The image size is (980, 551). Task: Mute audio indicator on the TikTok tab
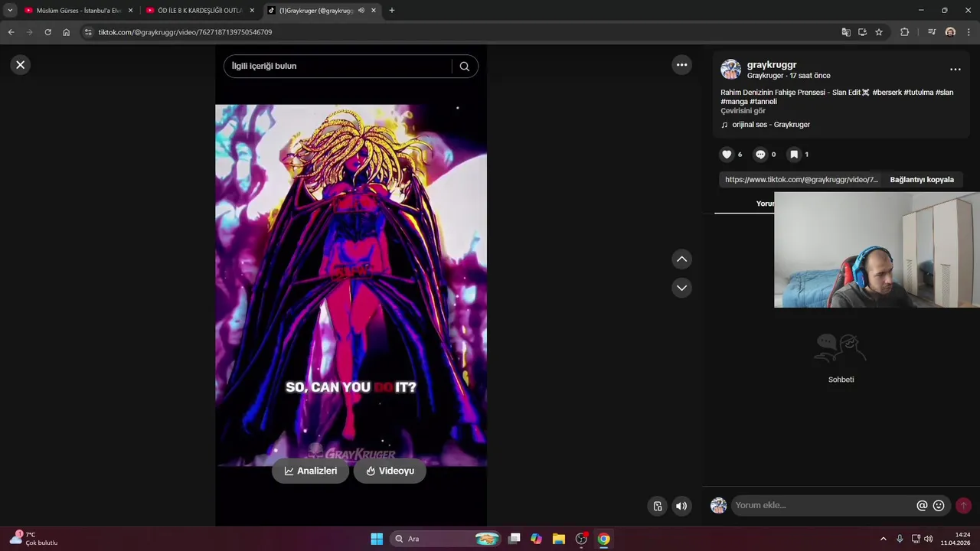(x=361, y=11)
